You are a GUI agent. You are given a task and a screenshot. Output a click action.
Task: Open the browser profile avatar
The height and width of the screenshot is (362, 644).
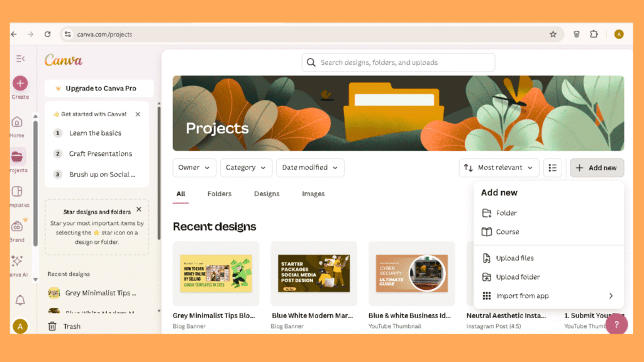point(619,35)
